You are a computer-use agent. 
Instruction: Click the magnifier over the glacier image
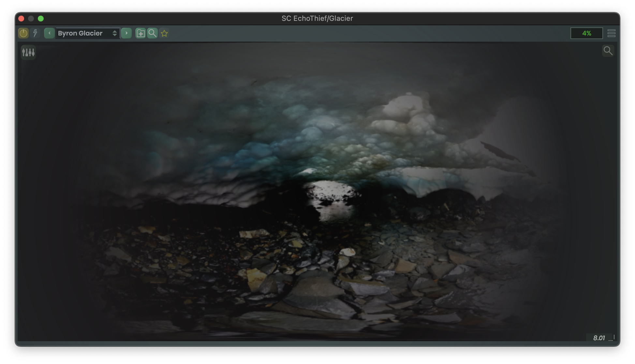(608, 51)
